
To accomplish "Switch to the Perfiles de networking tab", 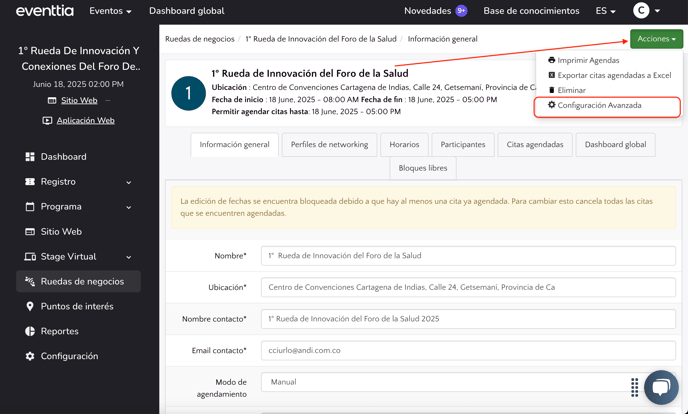I will click(329, 145).
